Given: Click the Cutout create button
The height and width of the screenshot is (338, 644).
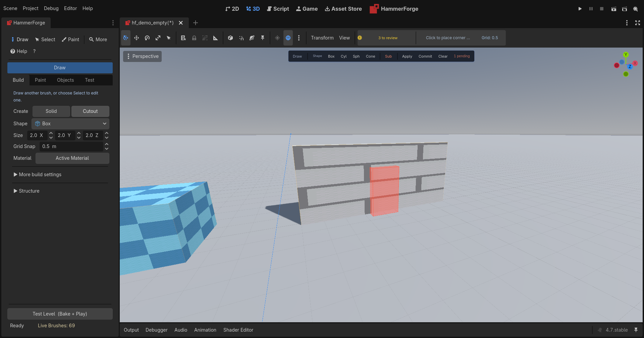Looking at the screenshot, I should [x=90, y=111].
